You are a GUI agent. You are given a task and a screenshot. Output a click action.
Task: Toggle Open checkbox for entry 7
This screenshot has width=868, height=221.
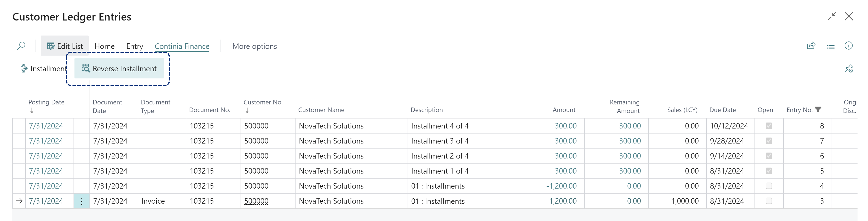pos(769,141)
